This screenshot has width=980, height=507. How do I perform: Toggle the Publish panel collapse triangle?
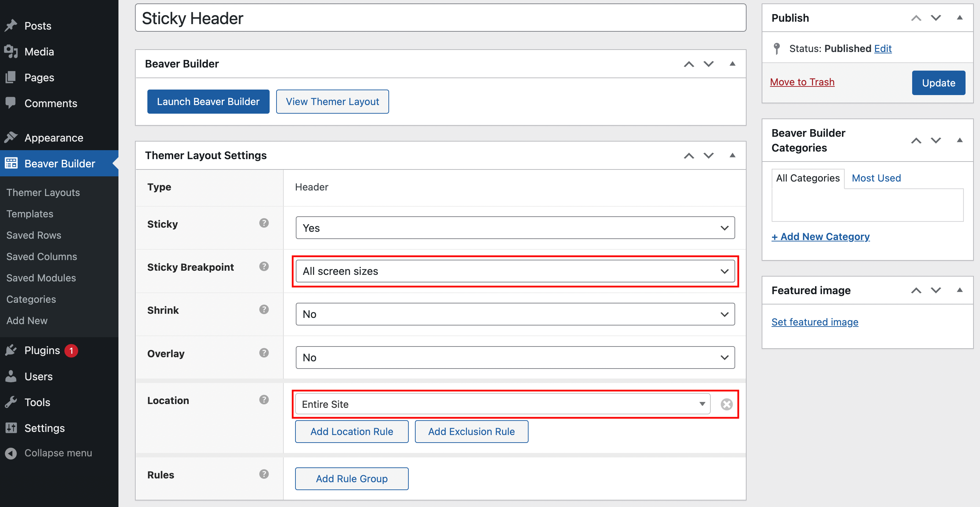click(x=960, y=18)
